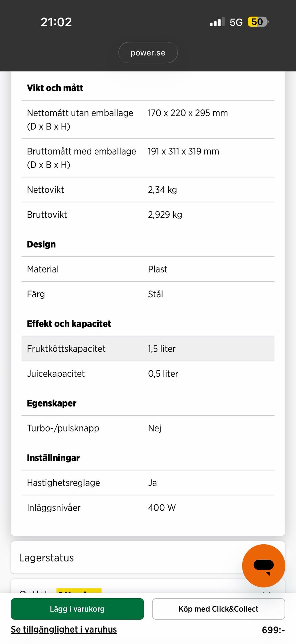Tap the 5G network indicator
The image size is (296, 644).
point(236,22)
